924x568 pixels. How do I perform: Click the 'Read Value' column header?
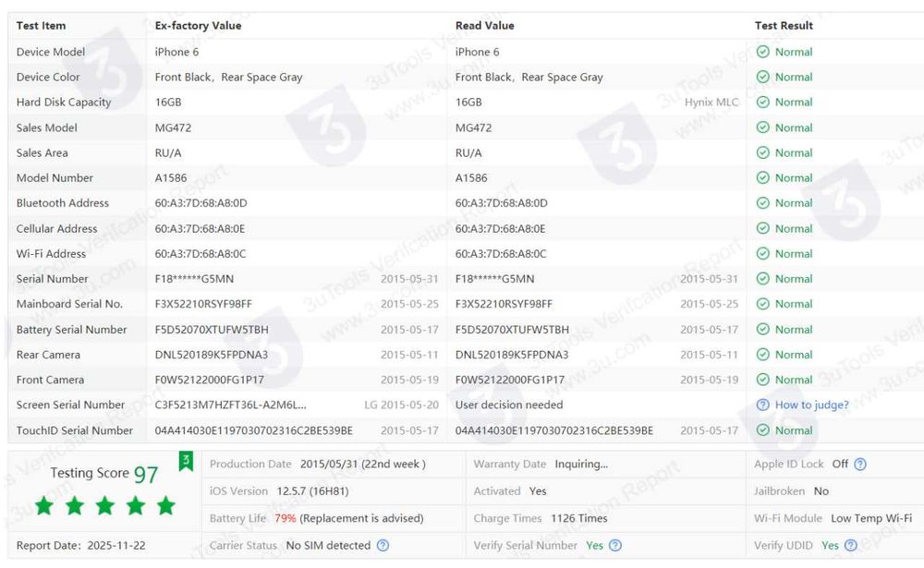pos(485,26)
